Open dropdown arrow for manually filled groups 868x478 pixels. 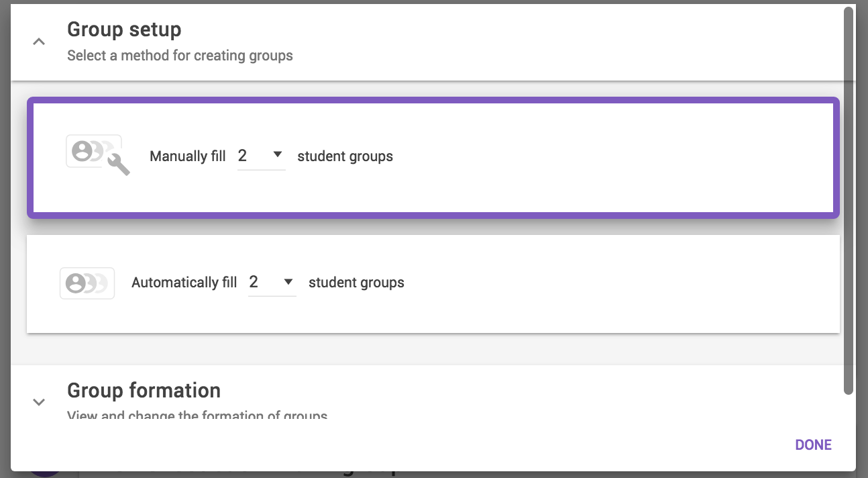tap(278, 155)
